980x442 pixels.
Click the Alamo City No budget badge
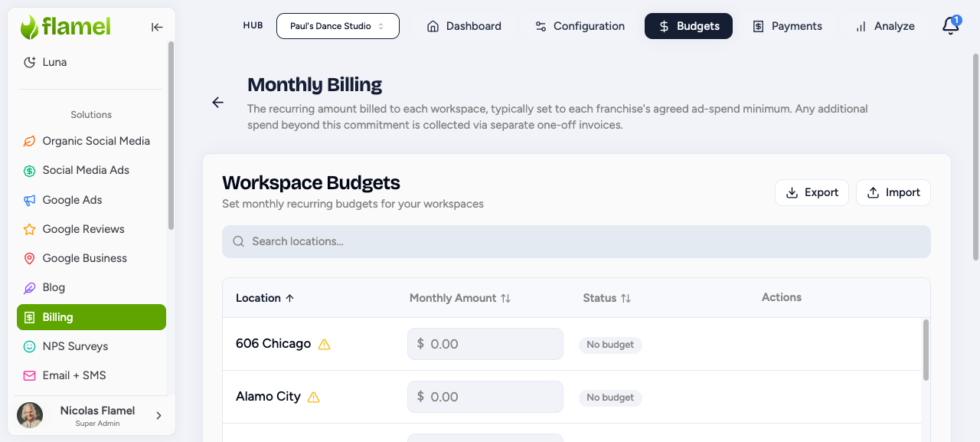pos(610,398)
